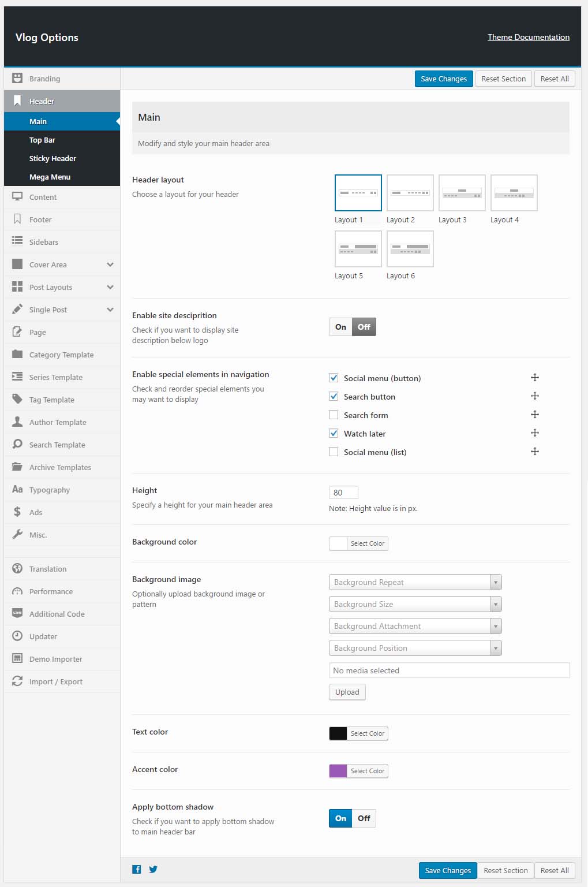588x887 pixels.
Task: Click the Import / Export sync icon
Action: click(x=17, y=681)
